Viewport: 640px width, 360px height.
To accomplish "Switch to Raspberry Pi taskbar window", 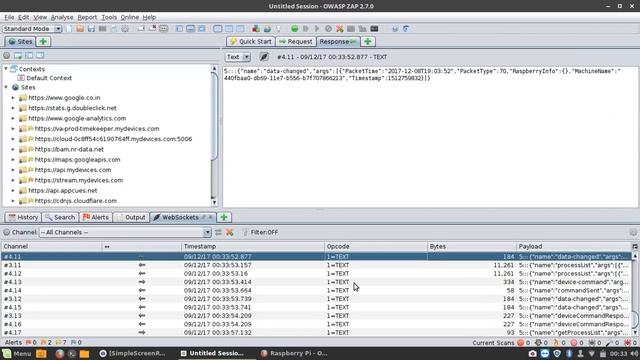I will coord(294,353).
